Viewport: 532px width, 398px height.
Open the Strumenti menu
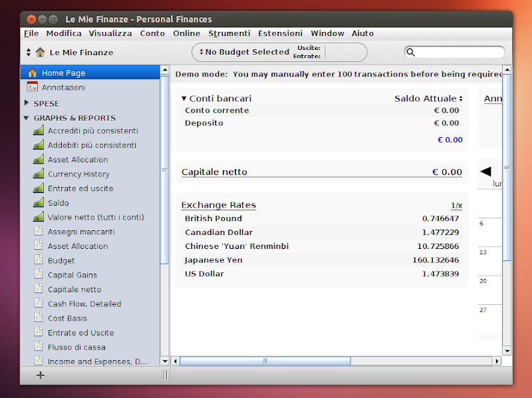[229, 33]
